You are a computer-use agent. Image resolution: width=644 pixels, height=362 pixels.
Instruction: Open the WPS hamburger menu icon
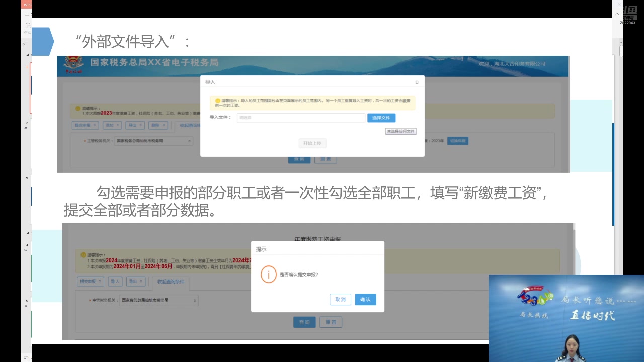coord(27,14)
